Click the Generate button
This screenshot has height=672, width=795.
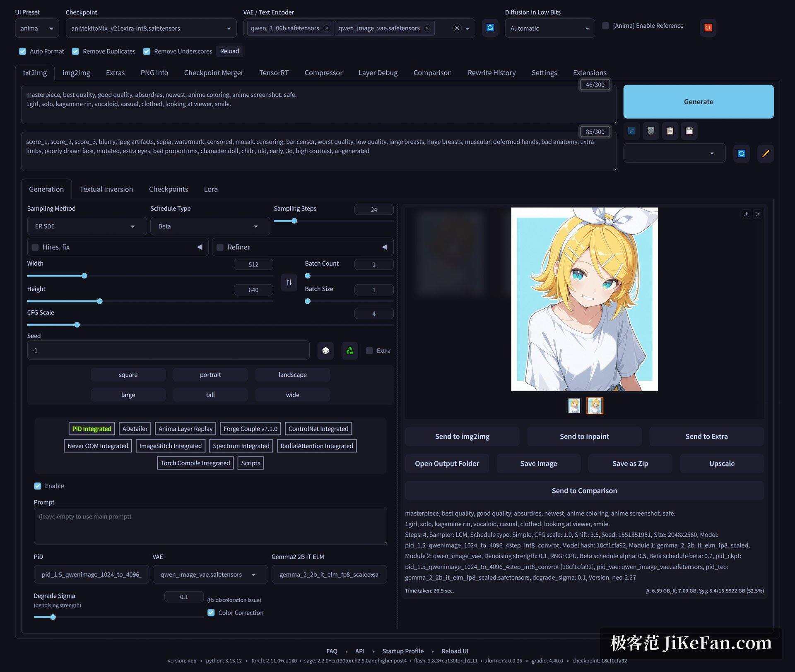point(698,102)
